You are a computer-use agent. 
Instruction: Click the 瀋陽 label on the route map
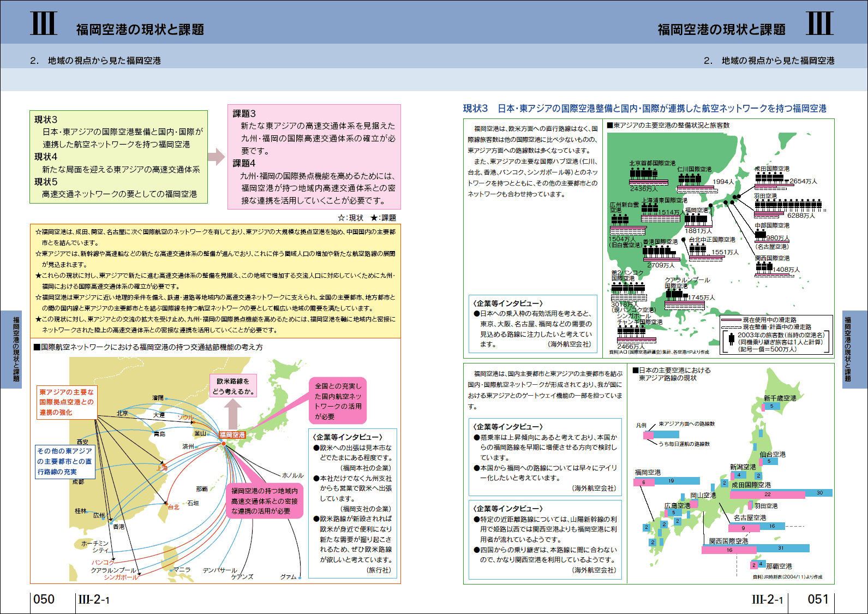158,398
